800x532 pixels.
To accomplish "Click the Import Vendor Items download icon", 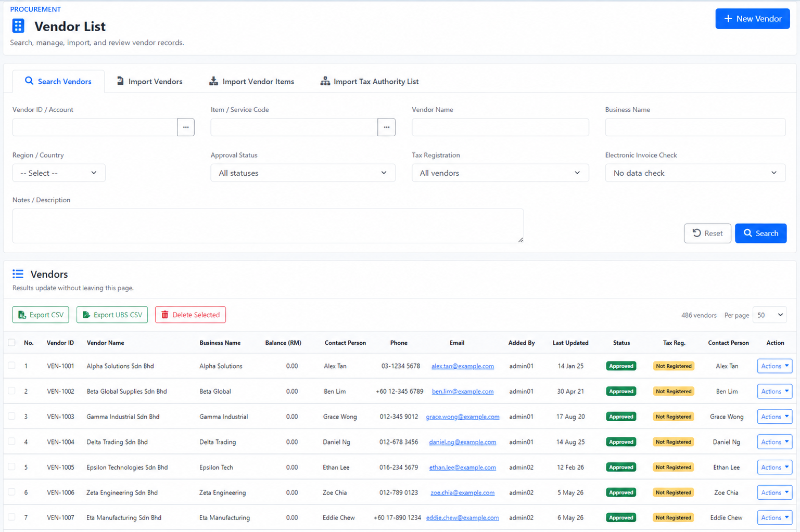I will point(213,81).
